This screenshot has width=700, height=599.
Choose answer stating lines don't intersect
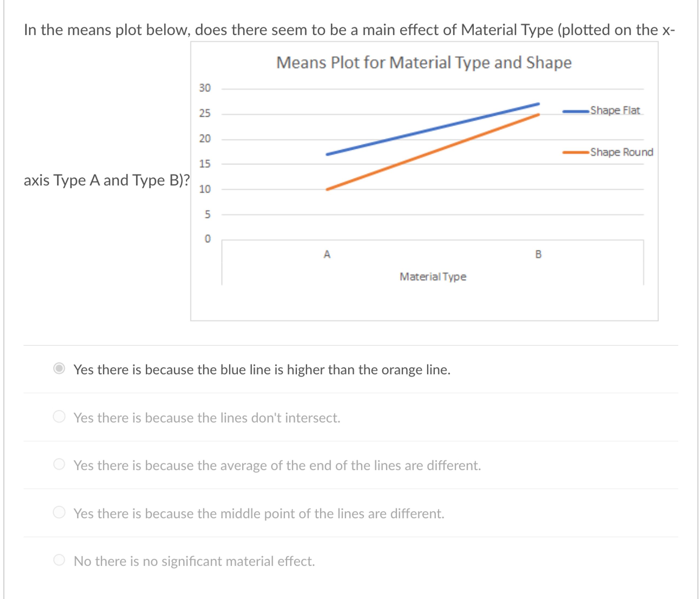(59, 417)
